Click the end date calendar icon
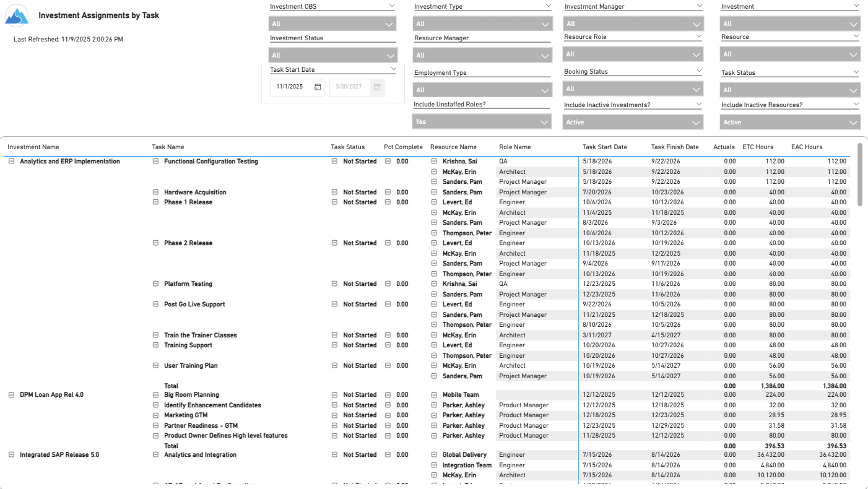868x489 pixels. pyautogui.click(x=377, y=87)
